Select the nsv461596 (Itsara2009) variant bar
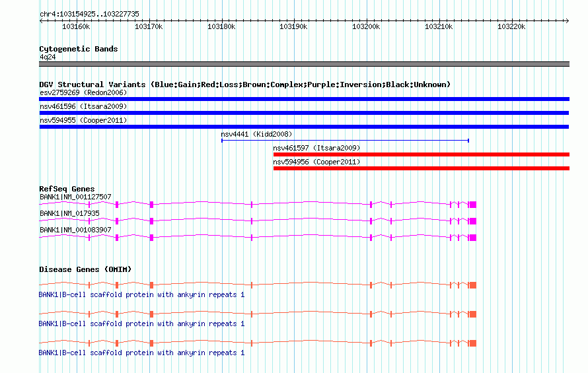This screenshot has height=373, width=588. (304, 113)
